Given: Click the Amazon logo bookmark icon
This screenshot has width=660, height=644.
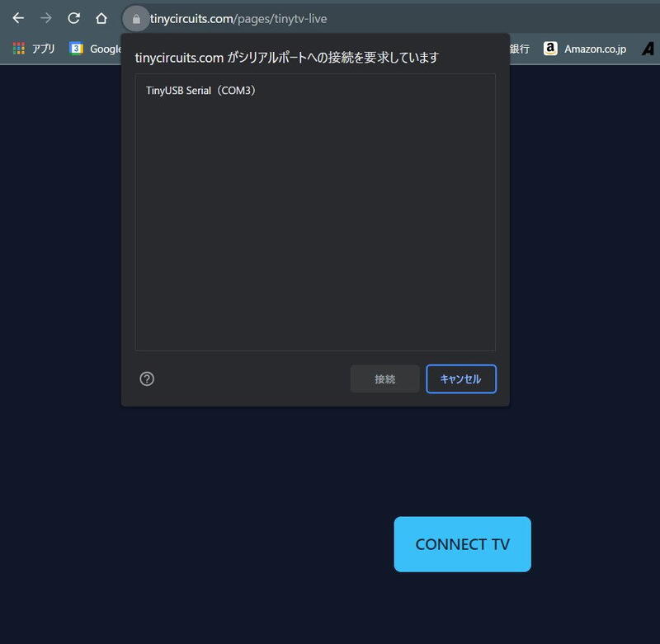Looking at the screenshot, I should pyautogui.click(x=550, y=49).
